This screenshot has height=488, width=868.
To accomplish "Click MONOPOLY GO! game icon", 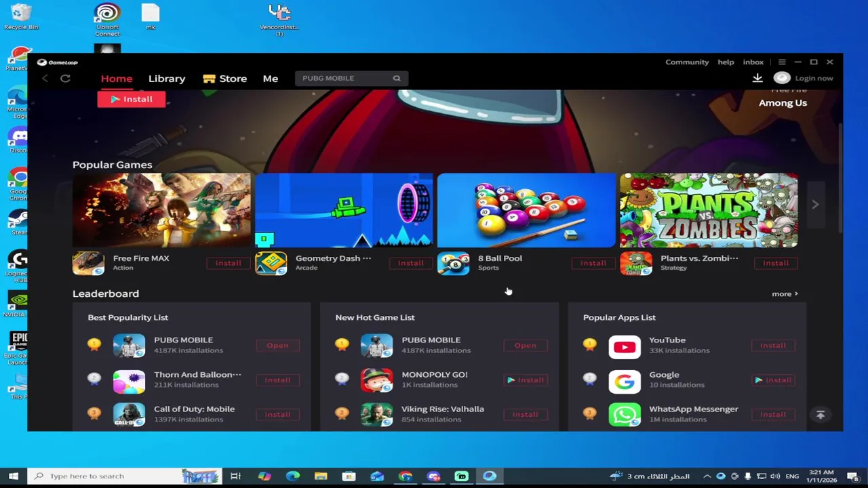I will click(377, 381).
